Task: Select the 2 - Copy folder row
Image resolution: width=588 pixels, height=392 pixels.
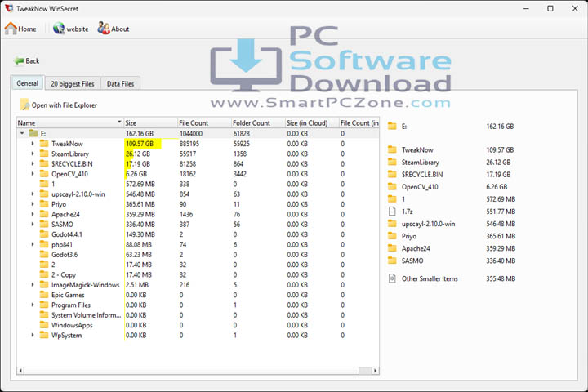Action: pyautogui.click(x=198, y=274)
